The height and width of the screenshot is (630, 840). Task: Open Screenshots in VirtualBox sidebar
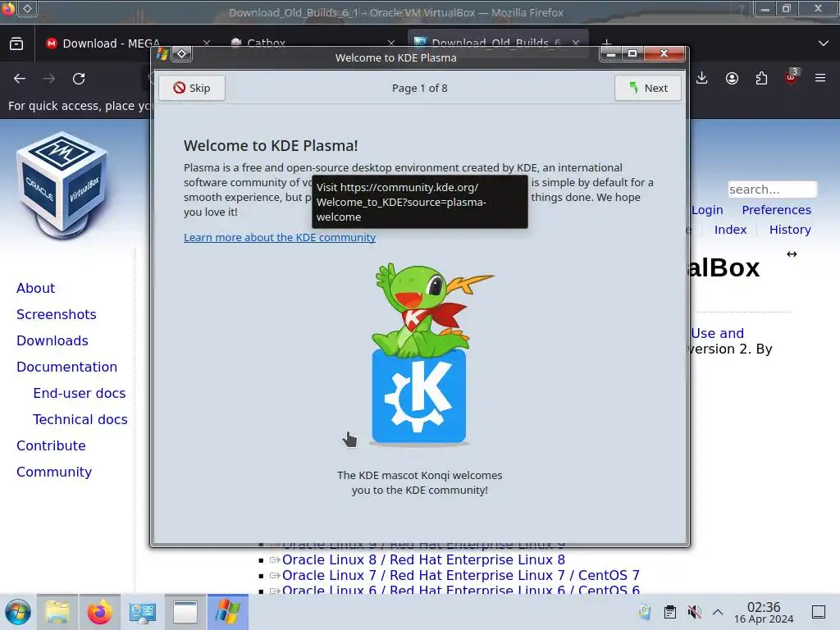pyautogui.click(x=57, y=314)
